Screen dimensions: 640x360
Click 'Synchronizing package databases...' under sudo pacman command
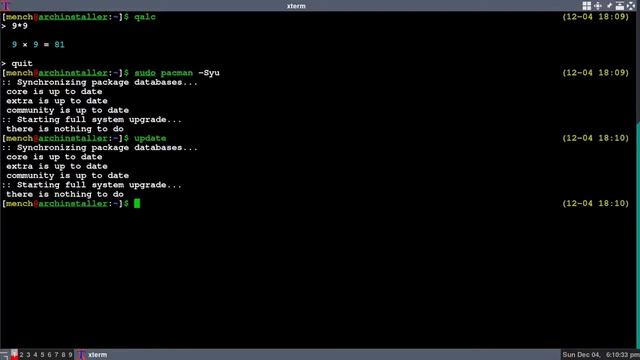pyautogui.click(x=107, y=82)
